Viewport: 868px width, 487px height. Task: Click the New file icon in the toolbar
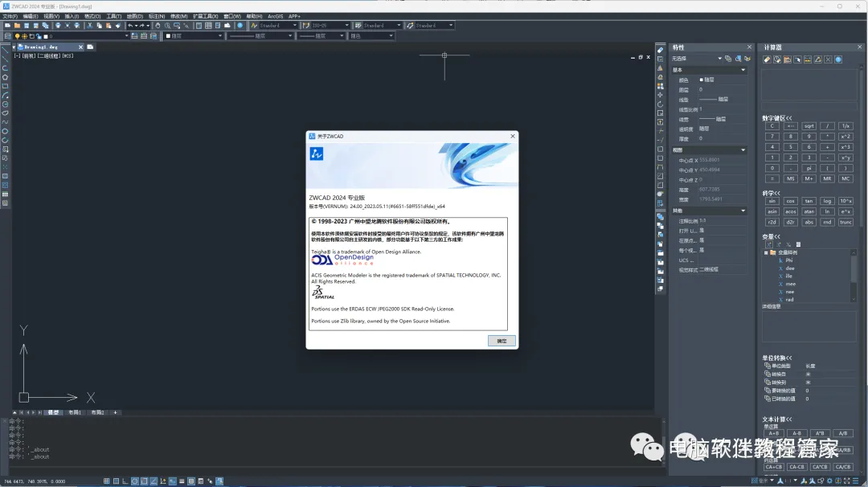[x=7, y=26]
